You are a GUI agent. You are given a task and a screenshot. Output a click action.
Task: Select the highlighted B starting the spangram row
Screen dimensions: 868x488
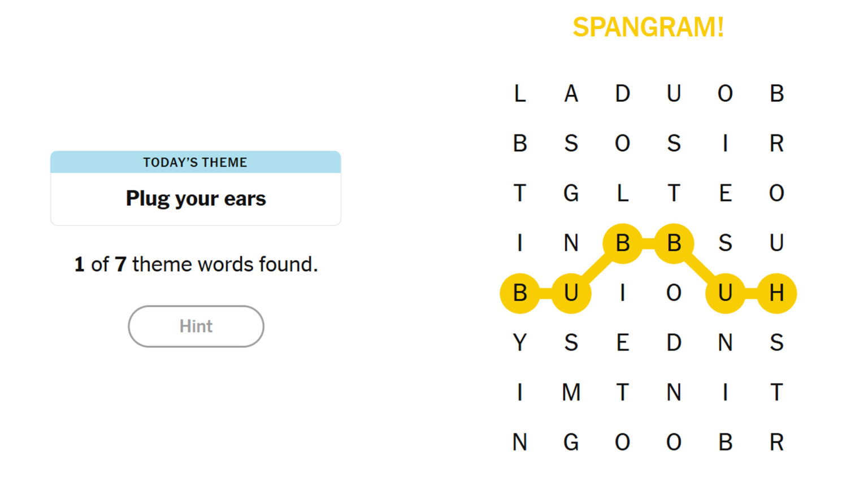click(x=520, y=293)
